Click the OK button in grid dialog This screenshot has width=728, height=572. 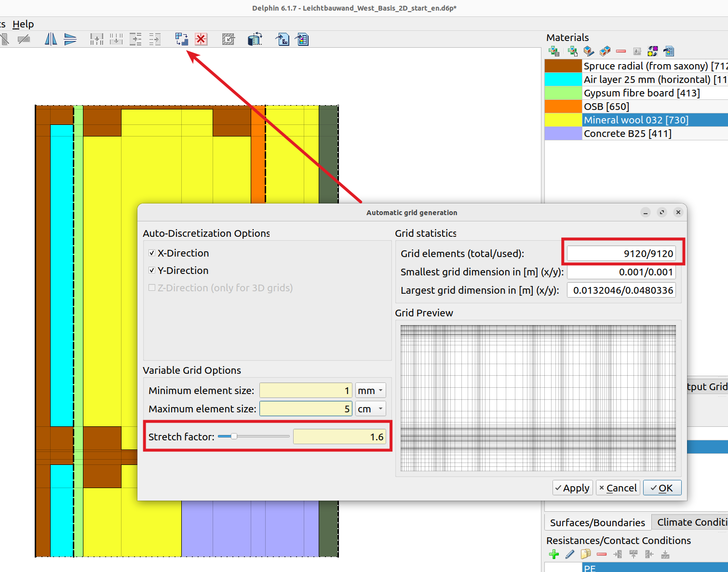click(662, 488)
